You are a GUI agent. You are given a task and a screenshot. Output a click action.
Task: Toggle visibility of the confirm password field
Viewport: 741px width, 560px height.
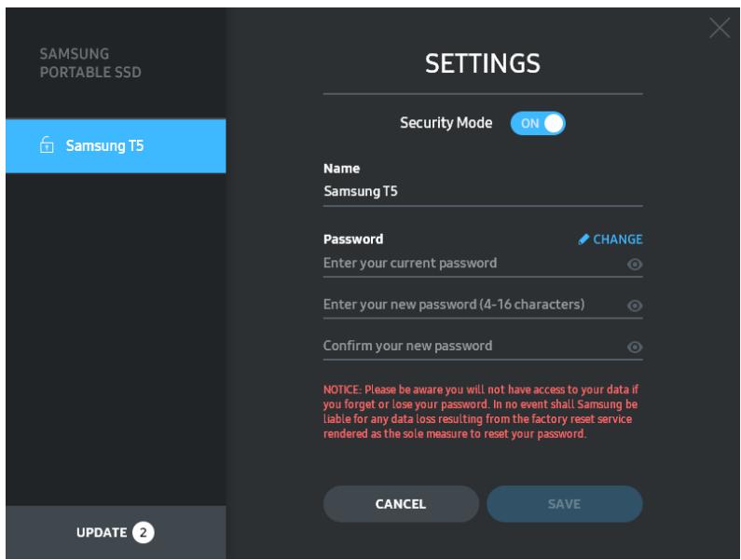635,347
